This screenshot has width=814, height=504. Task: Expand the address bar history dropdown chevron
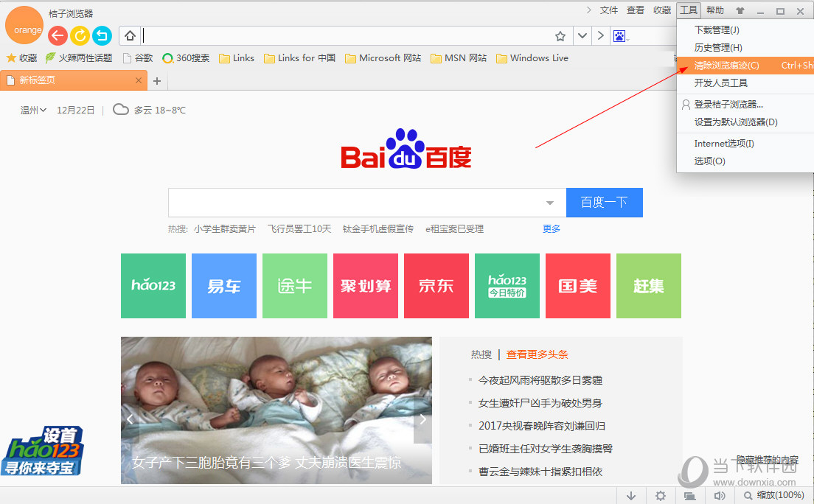tap(583, 35)
